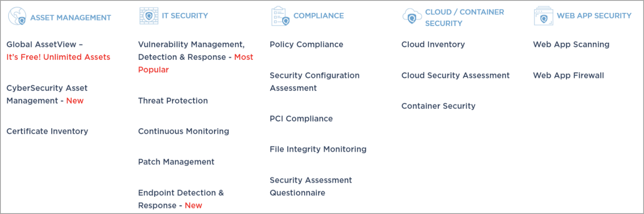Open the IT Security category heading

185,16
